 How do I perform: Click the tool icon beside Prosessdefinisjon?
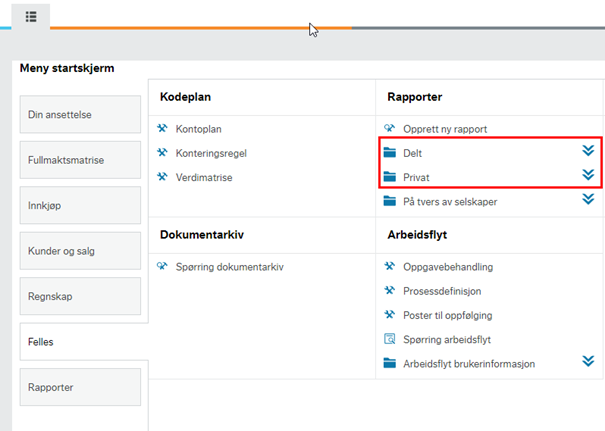pos(390,290)
